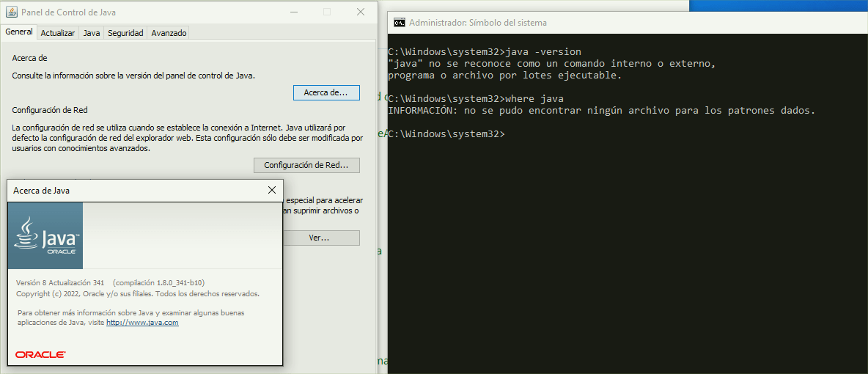The image size is (868, 374).
Task: Click the Acerca de... button
Action: tap(326, 92)
